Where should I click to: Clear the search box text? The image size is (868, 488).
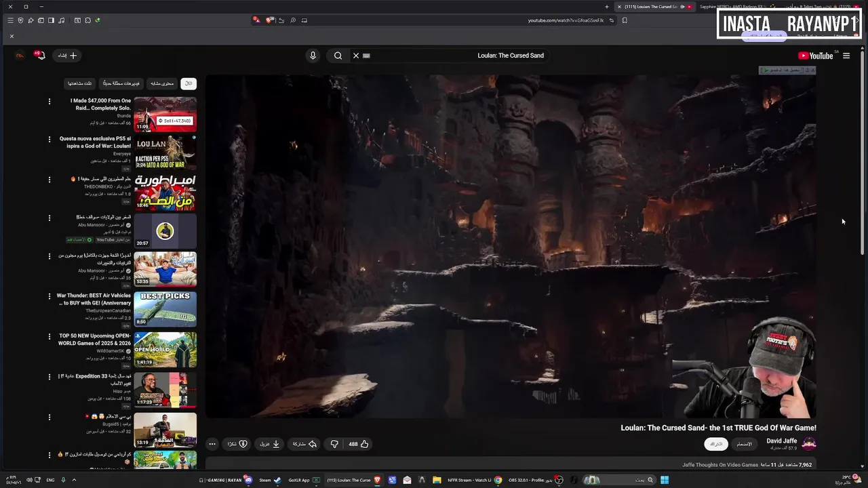(x=356, y=56)
